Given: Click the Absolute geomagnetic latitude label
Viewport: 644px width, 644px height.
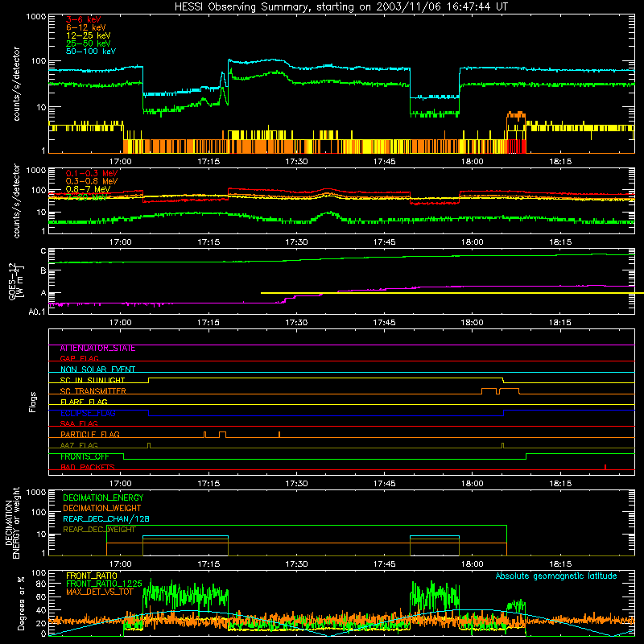Looking at the screenshot, I should [x=556, y=576].
